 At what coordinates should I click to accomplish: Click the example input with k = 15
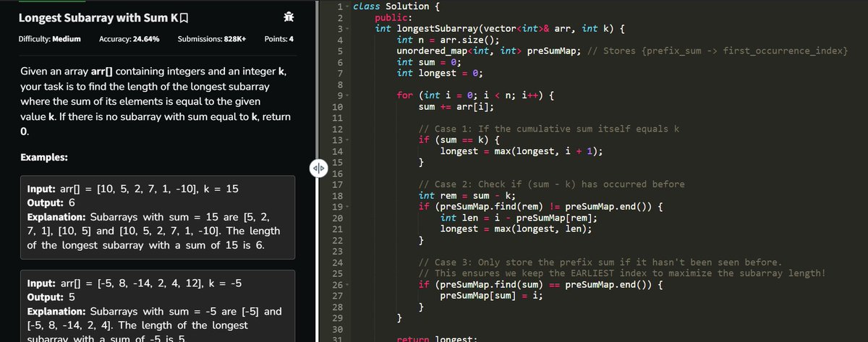click(x=132, y=189)
